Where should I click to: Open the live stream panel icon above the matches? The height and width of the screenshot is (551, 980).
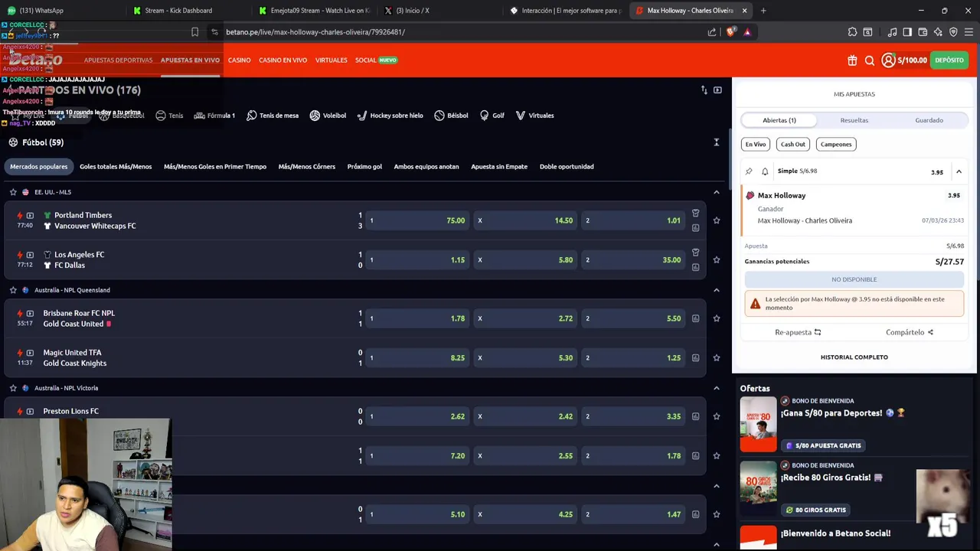tap(717, 90)
